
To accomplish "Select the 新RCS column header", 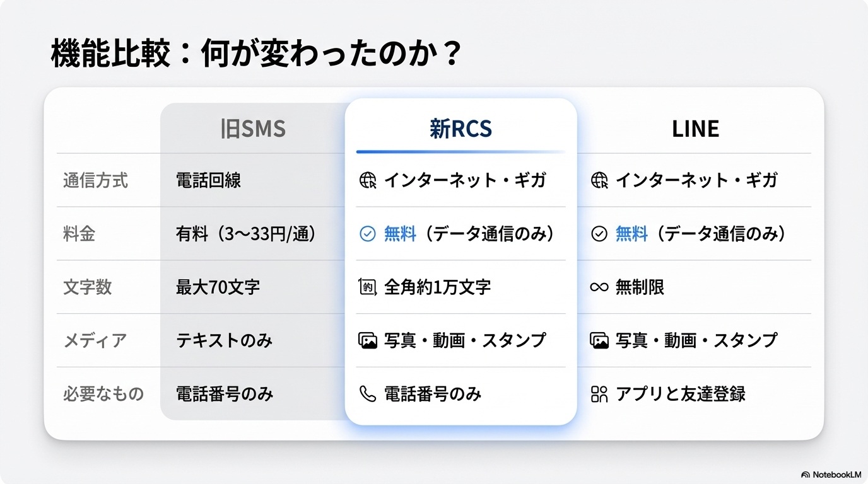I will click(460, 129).
